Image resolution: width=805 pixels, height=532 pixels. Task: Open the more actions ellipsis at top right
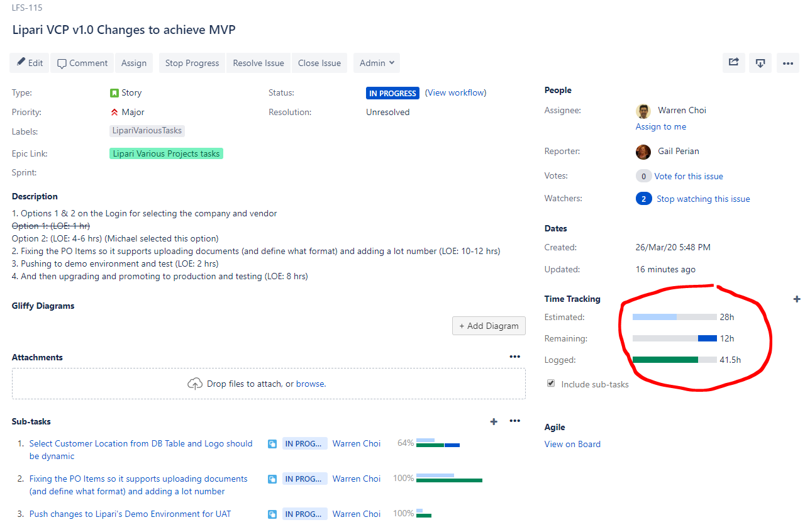[788, 63]
